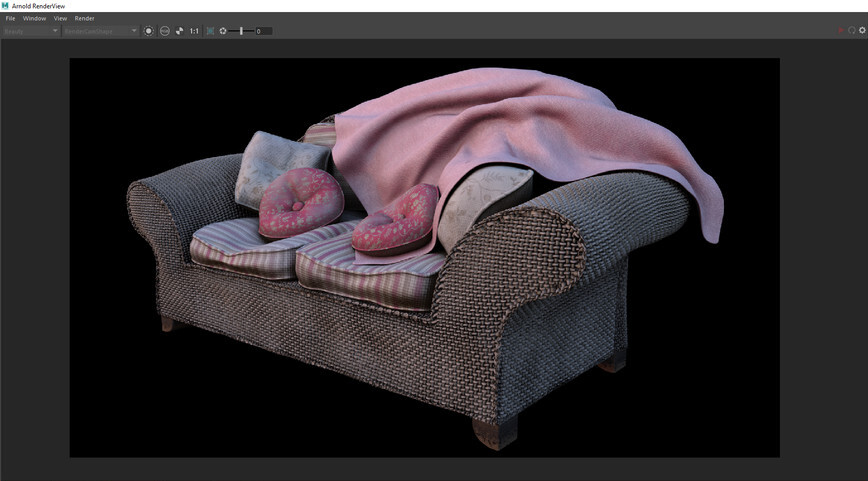Toggle the crop region icon

(x=210, y=31)
